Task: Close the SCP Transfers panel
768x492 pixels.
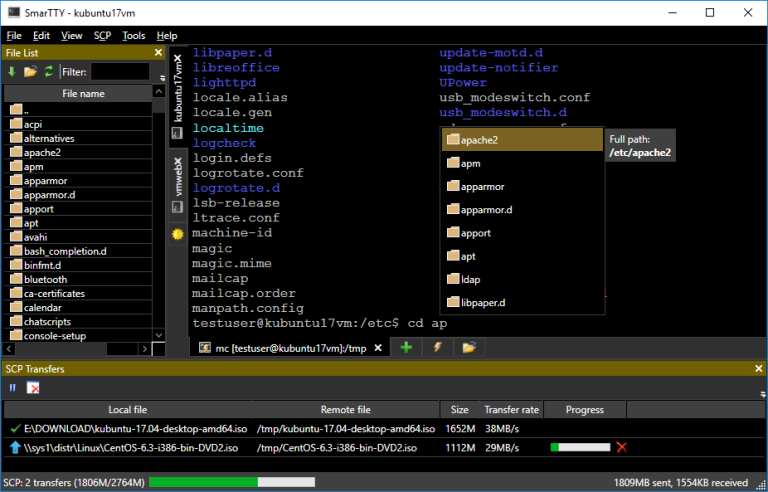Action: point(757,369)
